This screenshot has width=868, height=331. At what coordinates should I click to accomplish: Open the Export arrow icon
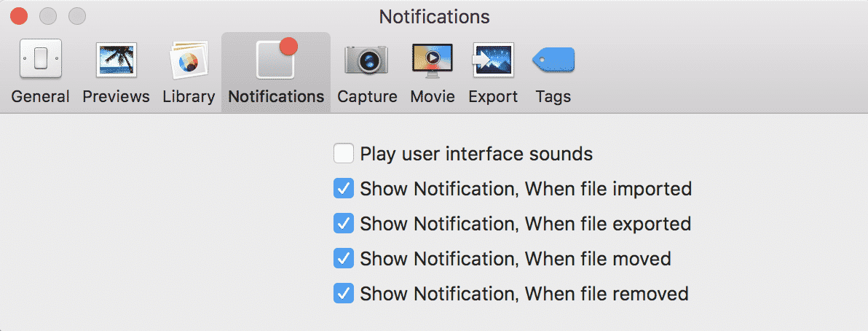(x=493, y=59)
